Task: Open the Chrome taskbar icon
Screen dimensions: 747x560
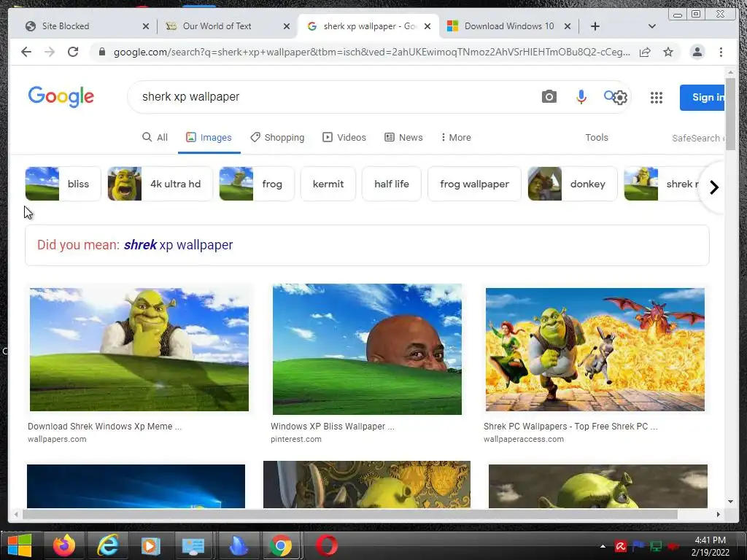Action: (281, 545)
